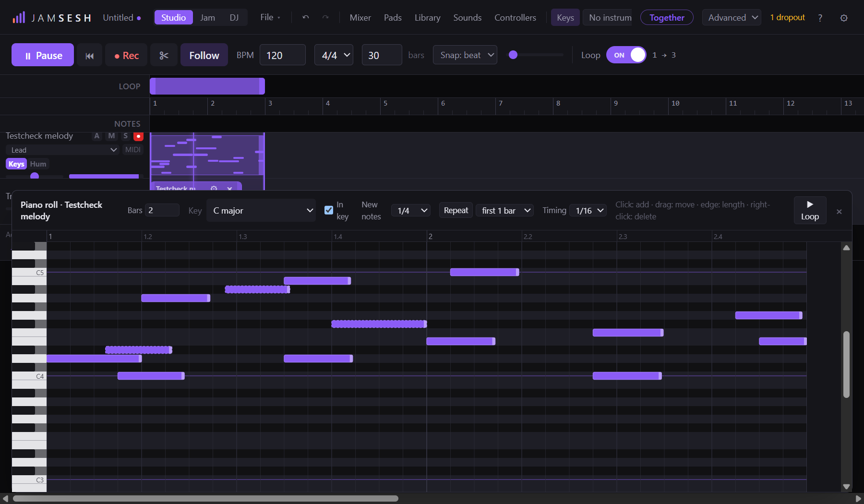Open the Advanced mode dropdown
The image size is (864, 504).
coord(732,18)
